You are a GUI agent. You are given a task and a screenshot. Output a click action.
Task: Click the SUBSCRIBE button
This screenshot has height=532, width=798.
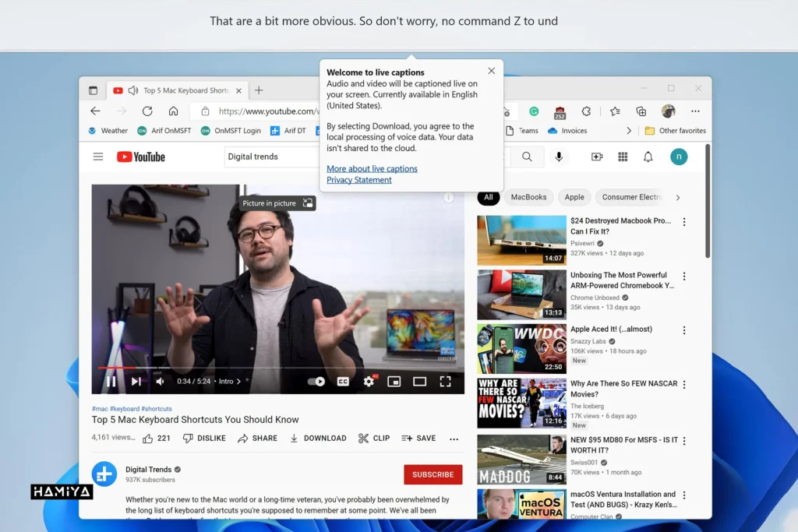tap(433, 474)
